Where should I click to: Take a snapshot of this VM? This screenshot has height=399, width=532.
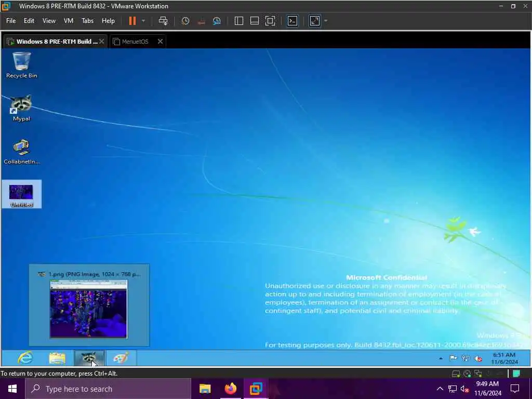[x=185, y=21]
